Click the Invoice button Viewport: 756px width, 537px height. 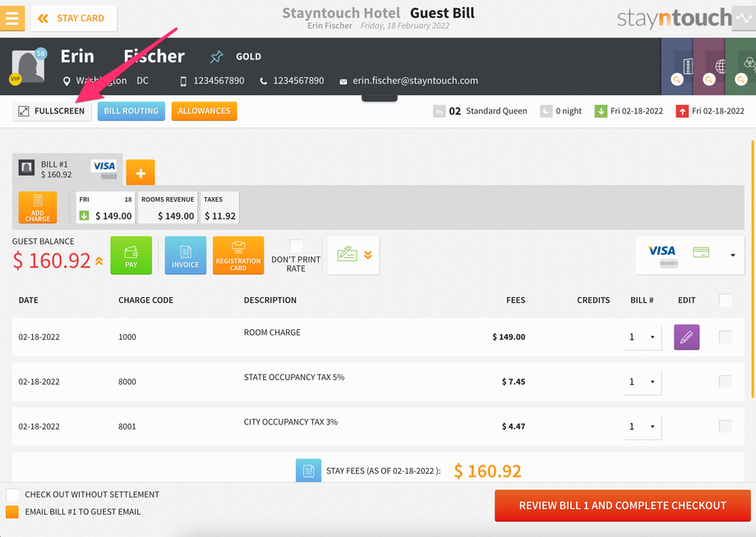click(186, 255)
